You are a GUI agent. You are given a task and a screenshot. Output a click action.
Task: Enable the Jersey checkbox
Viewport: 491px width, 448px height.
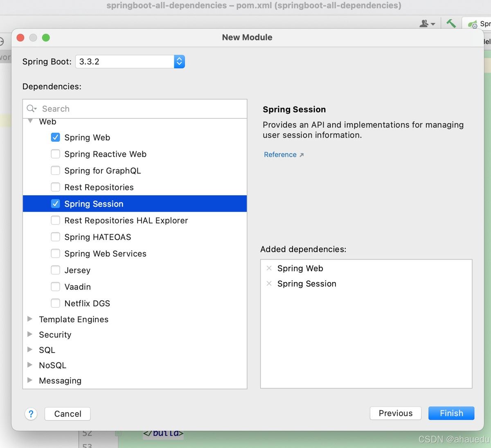(x=55, y=270)
